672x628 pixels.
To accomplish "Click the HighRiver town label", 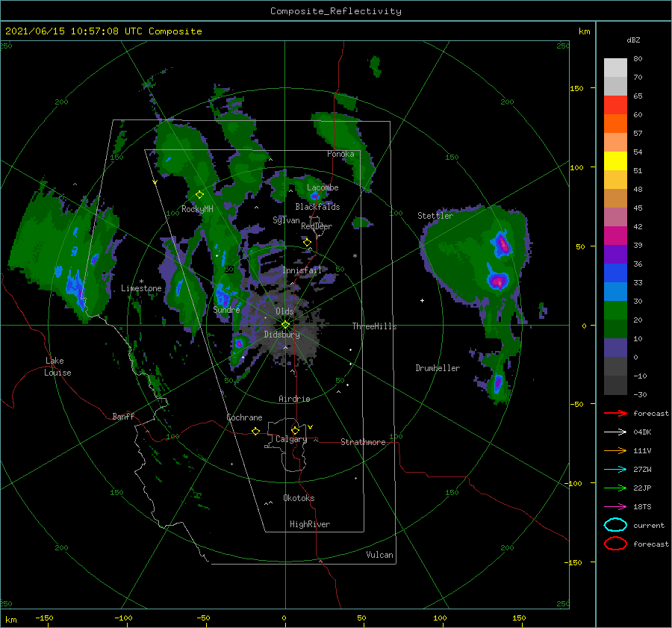I will [x=310, y=524].
